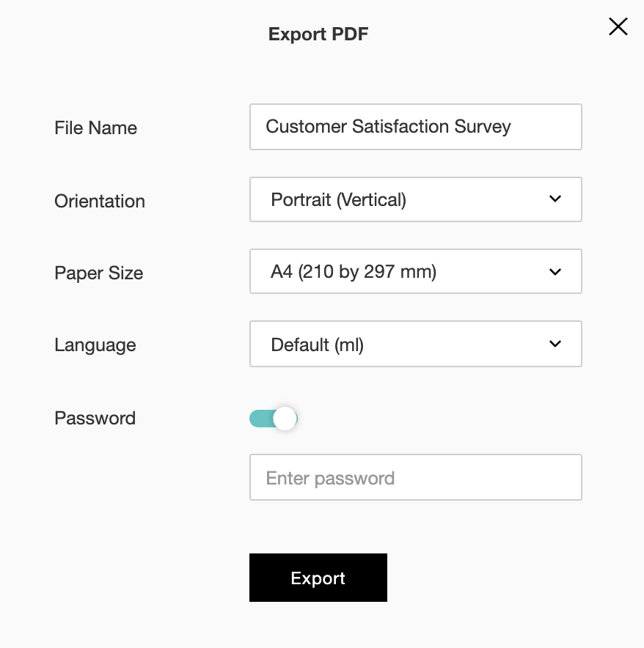Click the Paper Size label text
The width and height of the screenshot is (644, 648).
point(99,273)
